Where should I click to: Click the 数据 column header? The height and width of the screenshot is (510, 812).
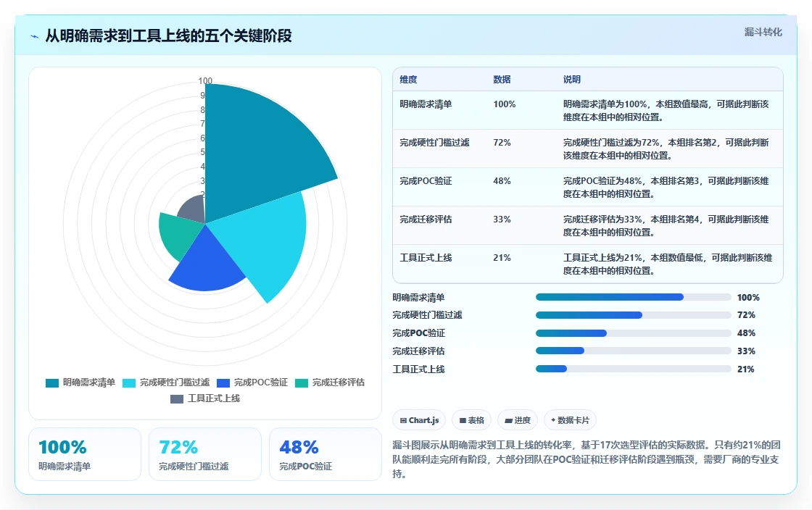click(x=502, y=80)
